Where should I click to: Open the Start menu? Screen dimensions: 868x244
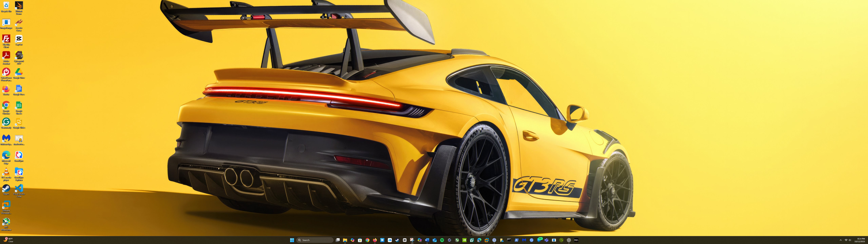tap(292, 240)
